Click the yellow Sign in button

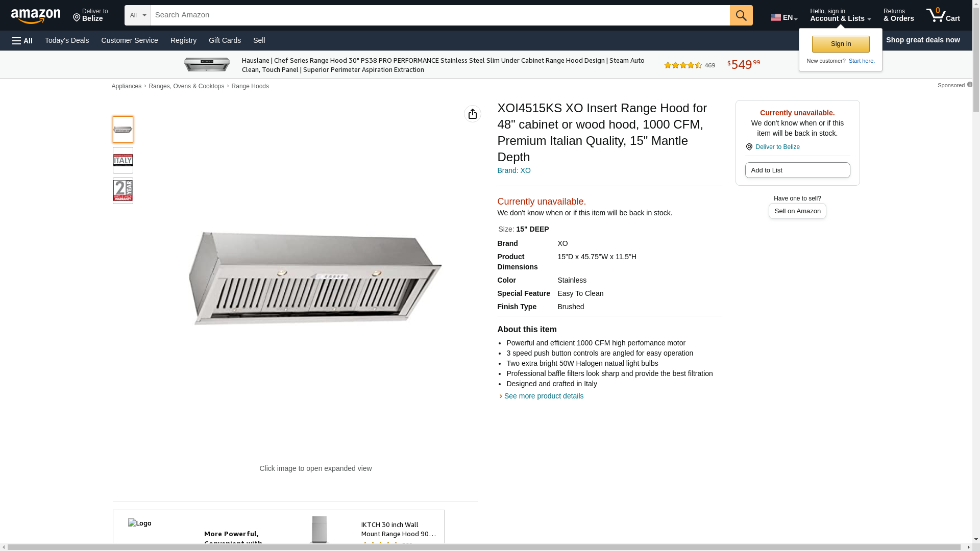pos(840,44)
